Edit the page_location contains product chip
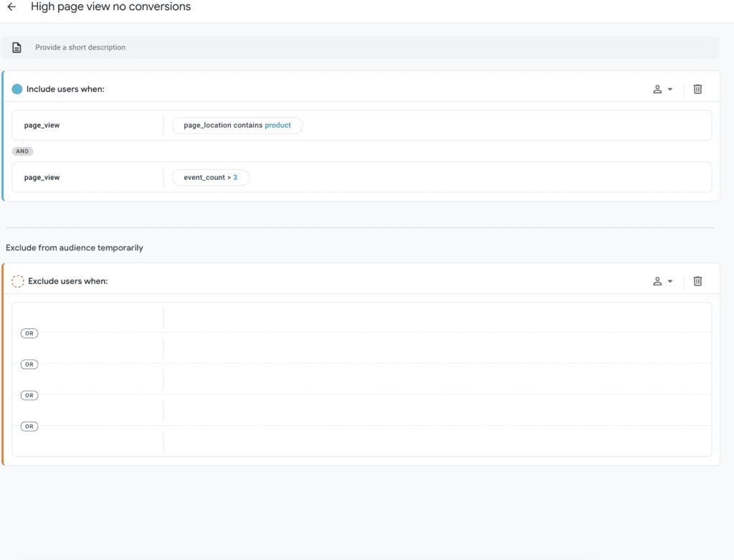Image resolution: width=734 pixels, height=560 pixels. 237,125
